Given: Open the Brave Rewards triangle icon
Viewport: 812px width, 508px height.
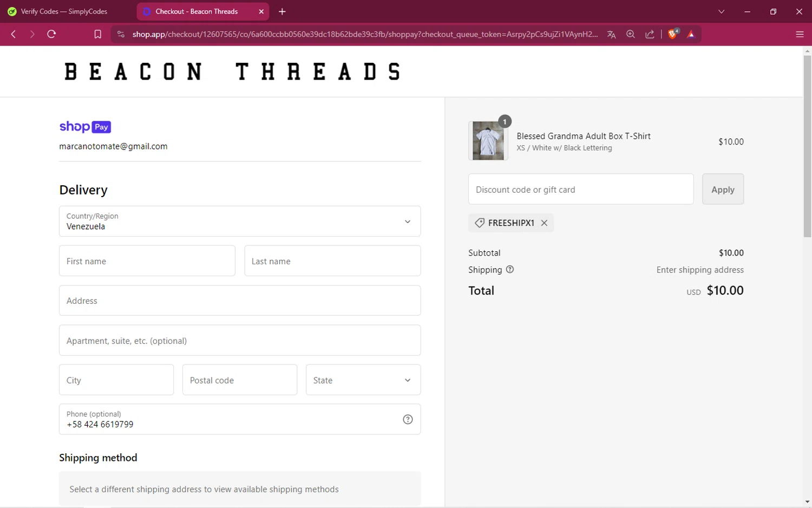Looking at the screenshot, I should 691,34.
